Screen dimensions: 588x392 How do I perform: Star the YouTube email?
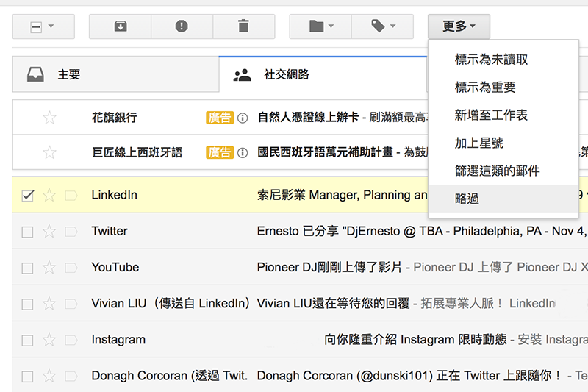click(x=49, y=268)
